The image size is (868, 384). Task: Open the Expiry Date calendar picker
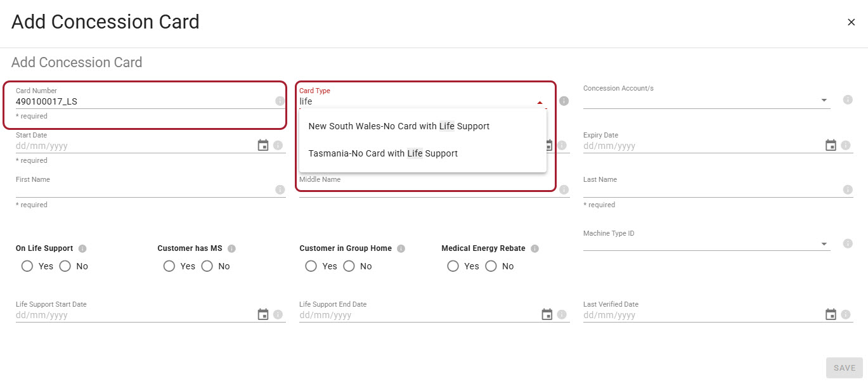(831, 145)
